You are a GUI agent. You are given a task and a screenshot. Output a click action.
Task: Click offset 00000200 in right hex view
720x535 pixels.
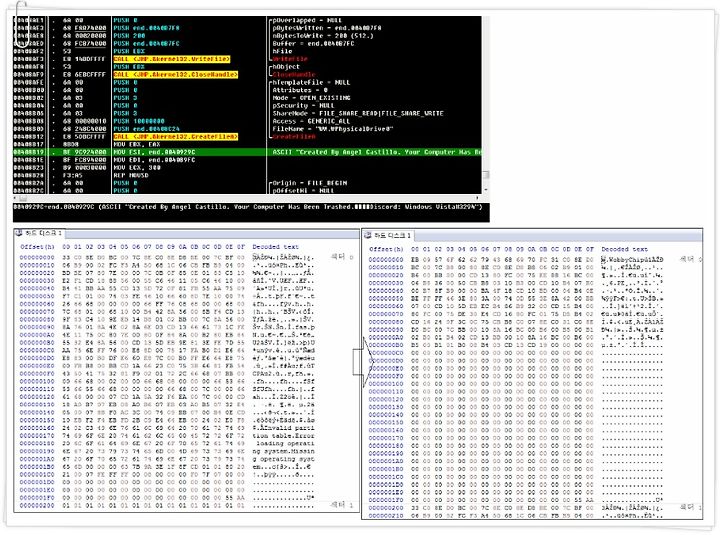point(386,508)
